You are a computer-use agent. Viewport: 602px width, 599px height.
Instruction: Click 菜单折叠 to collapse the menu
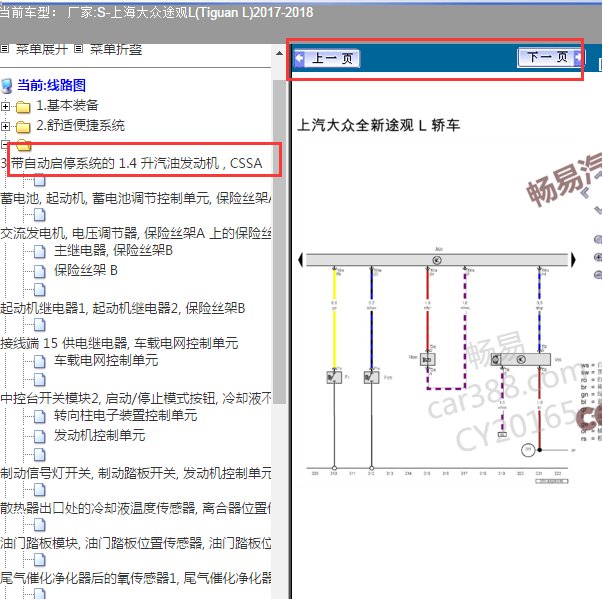tap(116, 50)
